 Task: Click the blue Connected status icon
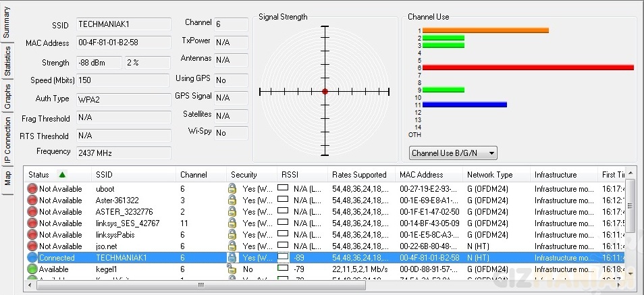click(32, 258)
